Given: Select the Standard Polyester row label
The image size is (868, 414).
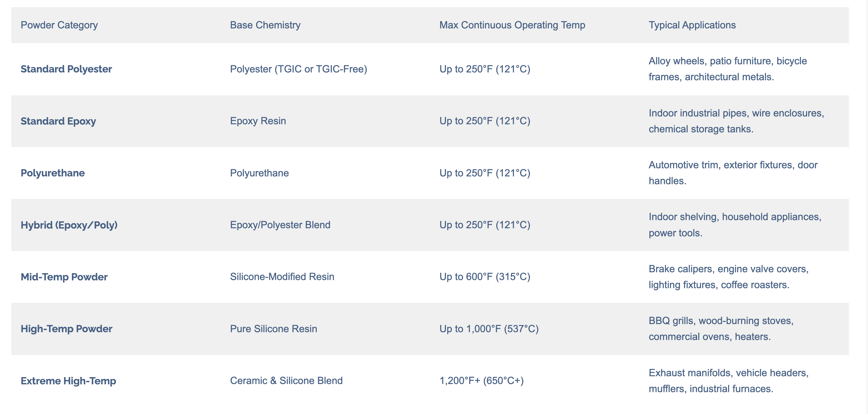Looking at the screenshot, I should [67, 69].
